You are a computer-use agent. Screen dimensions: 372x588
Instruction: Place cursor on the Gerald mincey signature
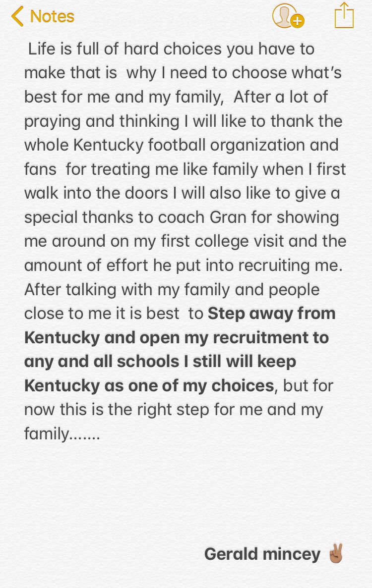click(262, 554)
